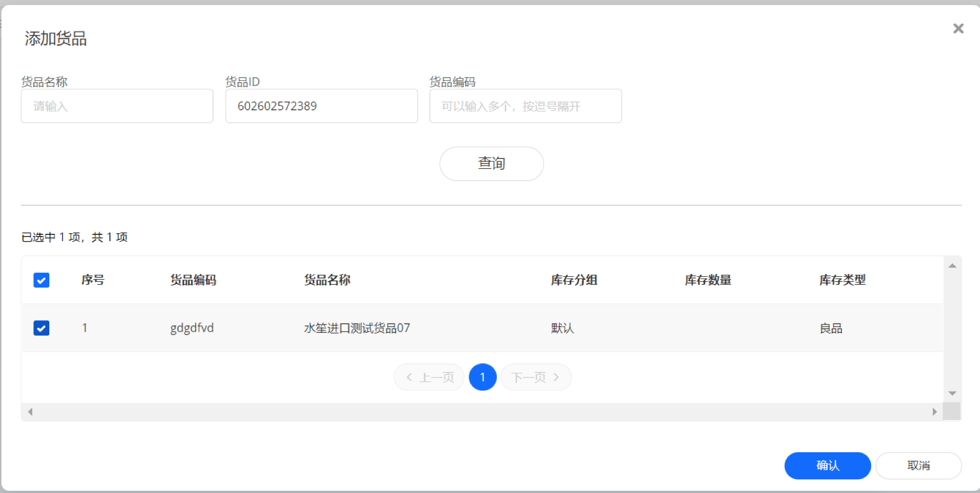Screen dimensions: 980x493
Task: Click the 取消 cancel button
Action: click(x=919, y=465)
